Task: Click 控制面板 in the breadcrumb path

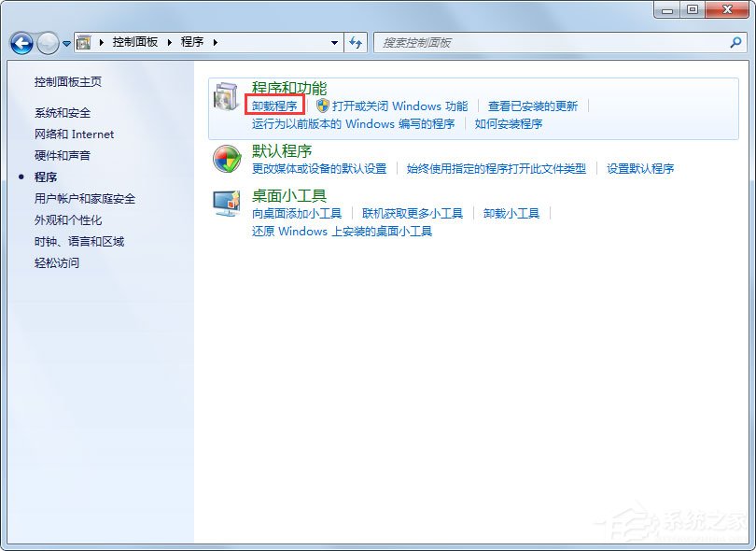Action: point(135,41)
